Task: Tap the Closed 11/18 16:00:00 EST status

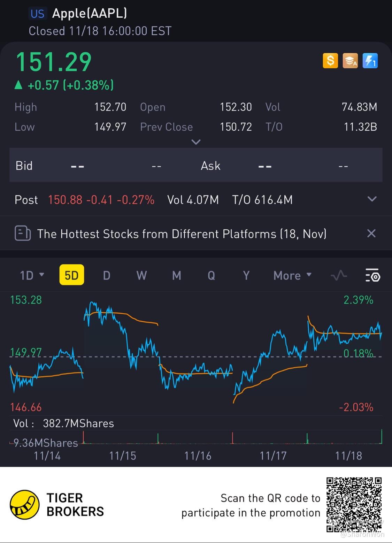Action: [x=100, y=31]
